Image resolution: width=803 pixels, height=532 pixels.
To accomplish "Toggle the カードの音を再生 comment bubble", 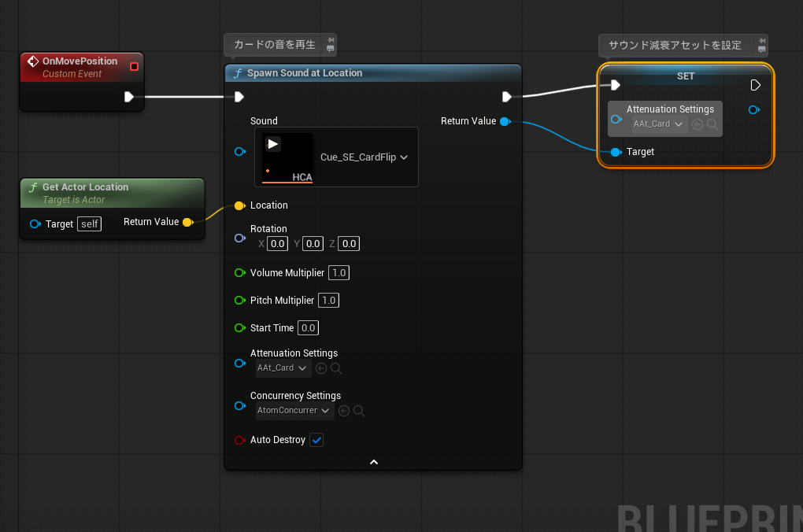I will [331, 49].
